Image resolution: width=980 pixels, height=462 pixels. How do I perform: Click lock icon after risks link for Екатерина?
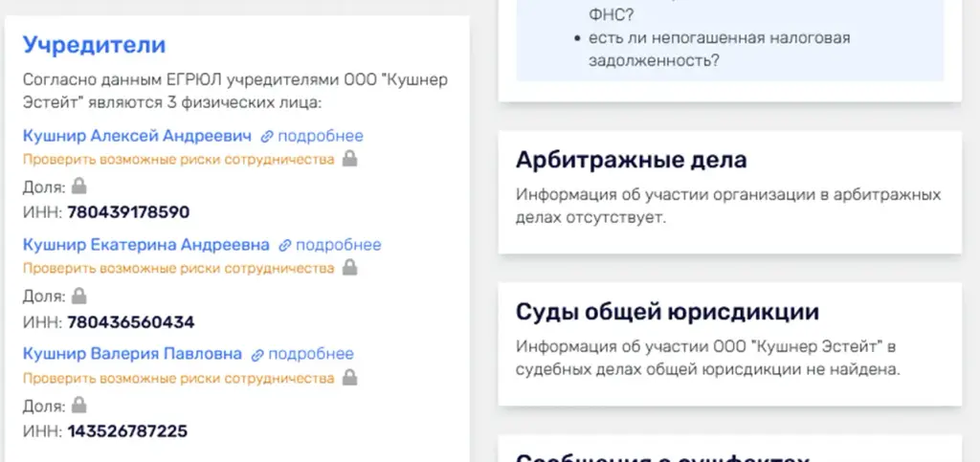tap(350, 268)
